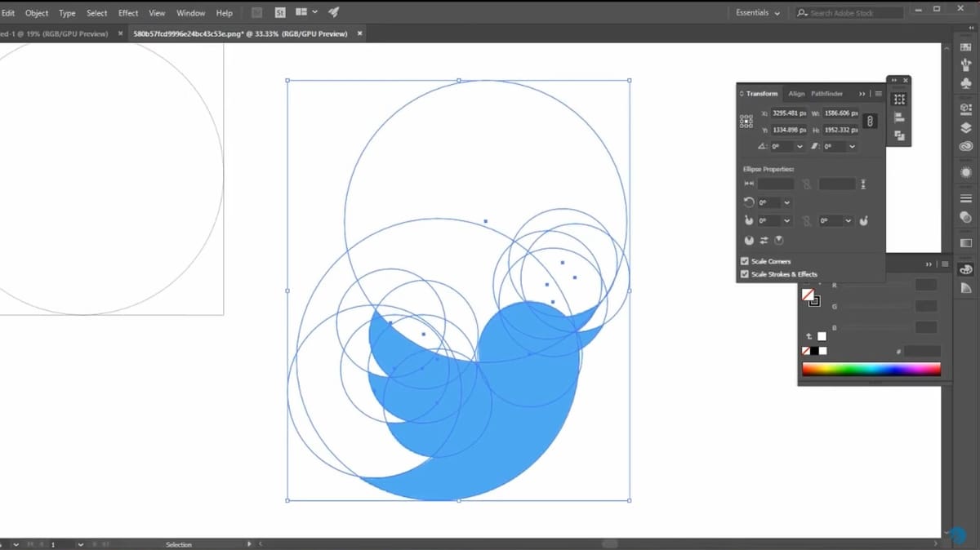Open the Select menu
This screenshot has height=550, width=980.
(96, 13)
